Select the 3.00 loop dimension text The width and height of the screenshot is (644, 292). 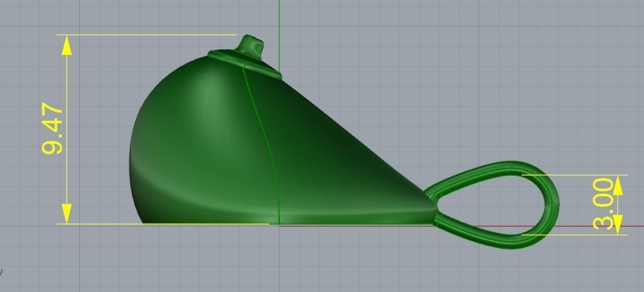604,204
